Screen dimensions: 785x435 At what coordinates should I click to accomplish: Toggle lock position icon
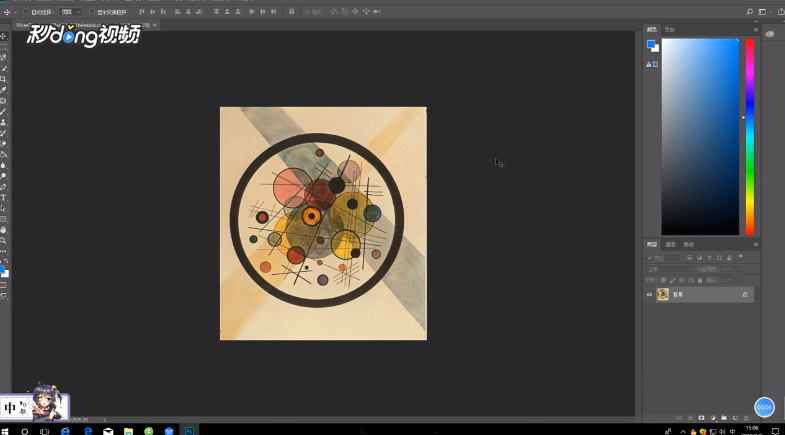coord(681,280)
